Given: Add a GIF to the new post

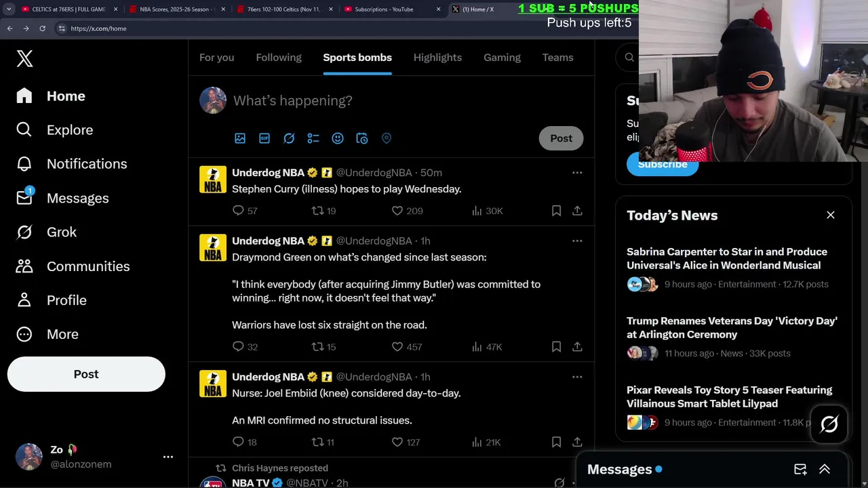Looking at the screenshot, I should point(264,138).
